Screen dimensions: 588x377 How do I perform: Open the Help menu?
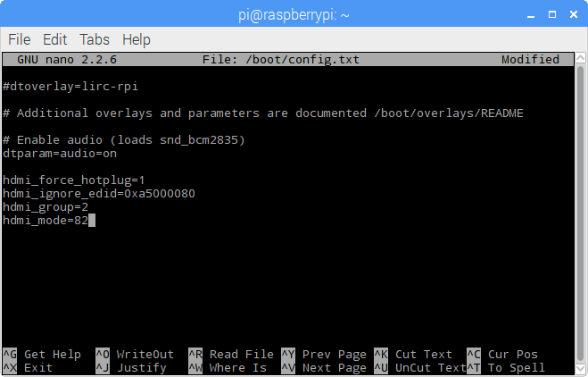(x=136, y=40)
